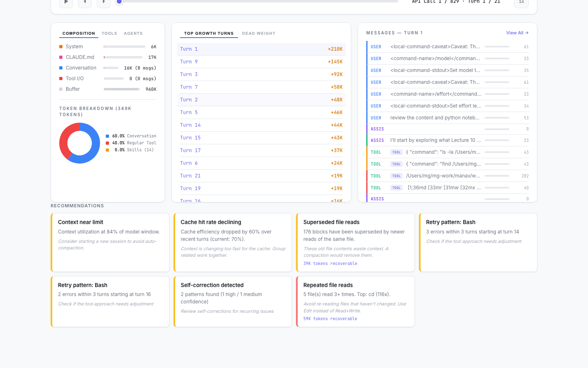Viewport: 588px width, 368px height.
Task: Click the blue Conversation dot in Composition list
Action: tap(61, 68)
